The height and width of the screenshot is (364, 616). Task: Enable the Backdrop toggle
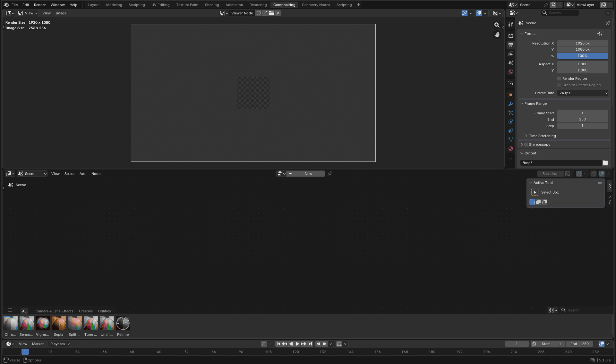(x=551, y=173)
